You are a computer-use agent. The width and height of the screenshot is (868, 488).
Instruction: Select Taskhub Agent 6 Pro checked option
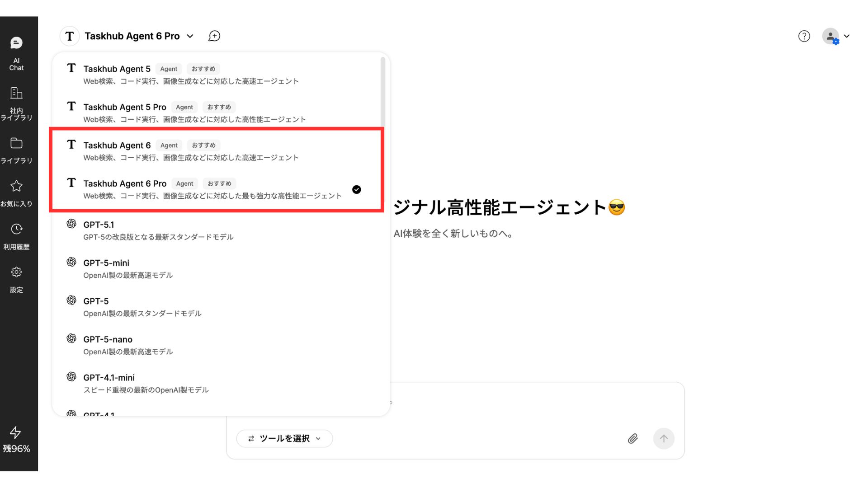(212, 189)
